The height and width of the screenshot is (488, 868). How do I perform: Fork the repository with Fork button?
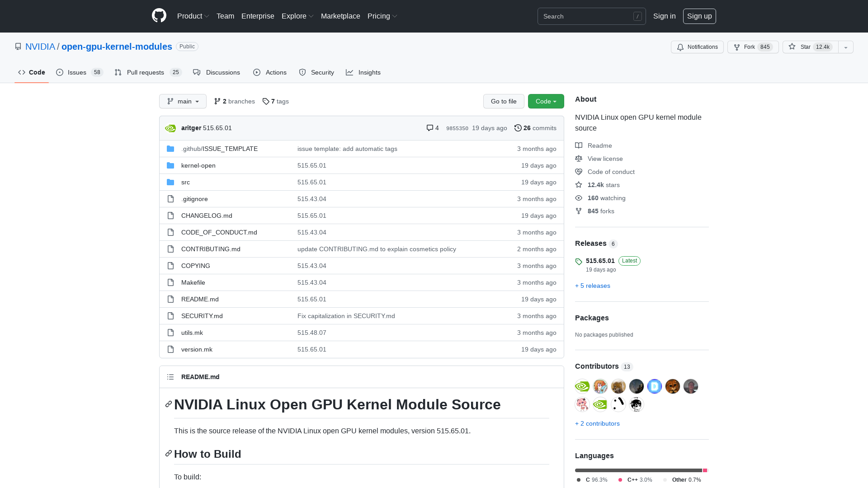click(x=753, y=47)
